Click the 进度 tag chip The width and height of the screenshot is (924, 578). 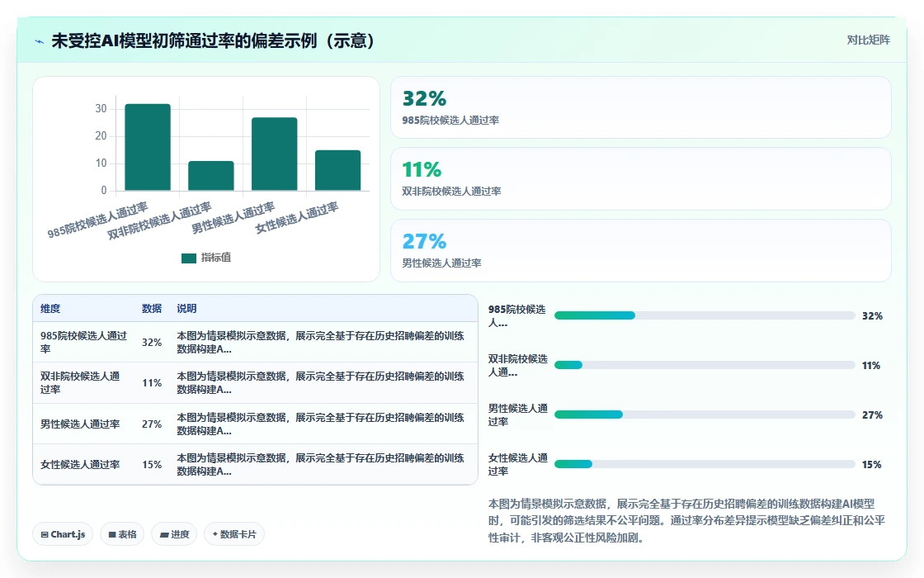(174, 534)
